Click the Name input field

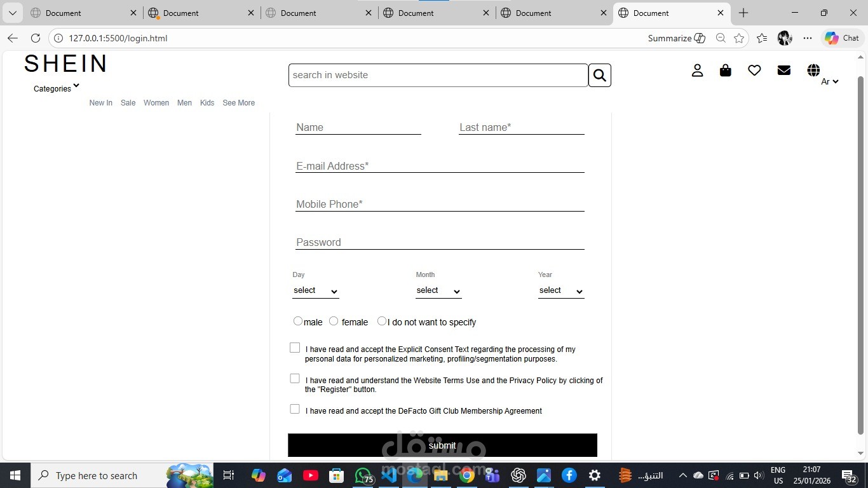coord(358,127)
